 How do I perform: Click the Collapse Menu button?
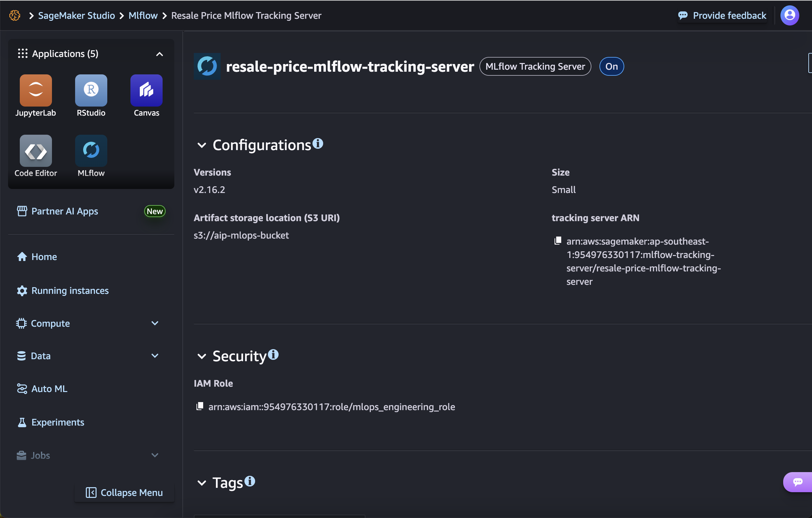pyautogui.click(x=124, y=493)
